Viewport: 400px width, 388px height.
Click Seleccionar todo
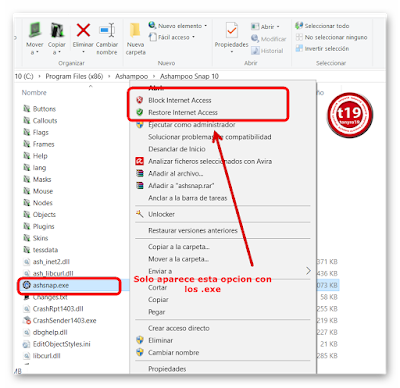[x=322, y=26]
